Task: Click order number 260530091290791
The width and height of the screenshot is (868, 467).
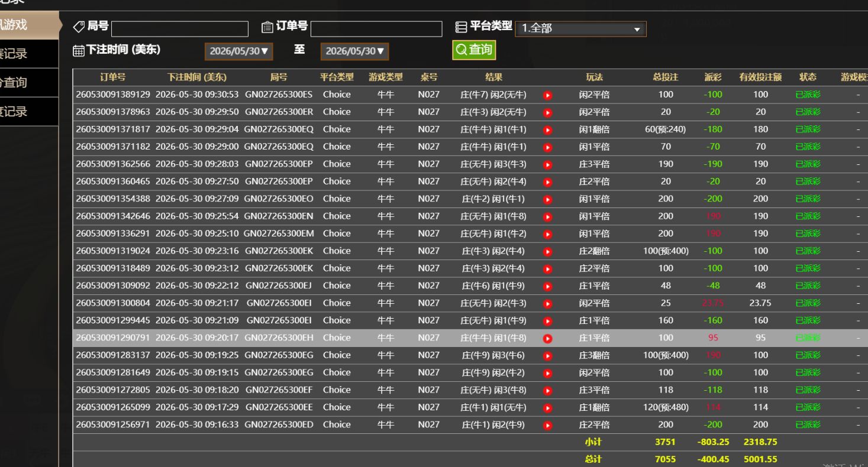Action: (x=113, y=338)
